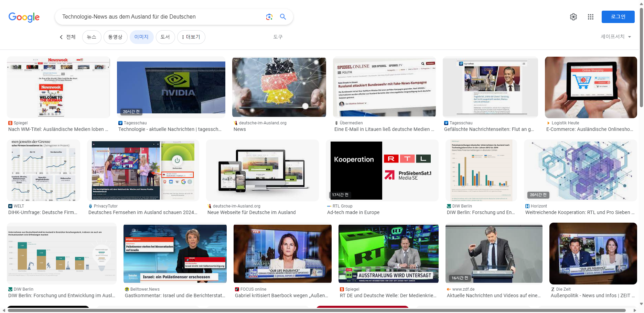The image size is (644, 313).
Task: Open the 도구 tools option
Action: (278, 37)
